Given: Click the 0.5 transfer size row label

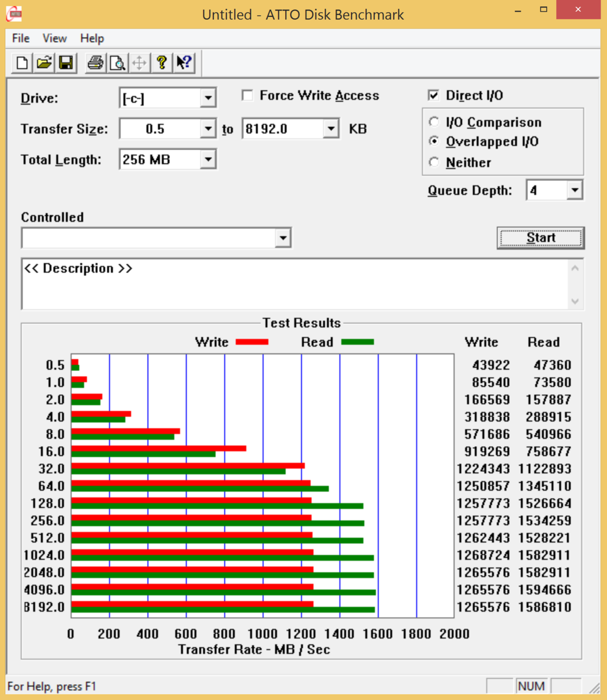Looking at the screenshot, I should [x=55, y=365].
